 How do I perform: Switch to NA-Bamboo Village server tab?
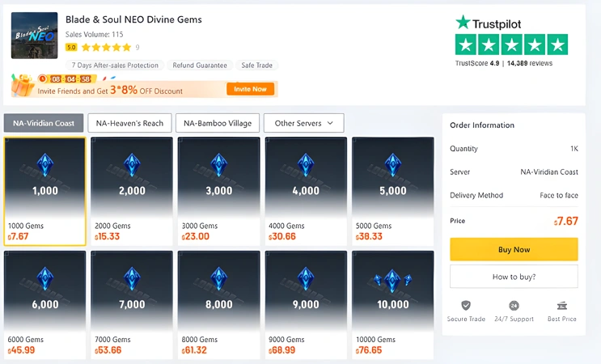point(217,123)
